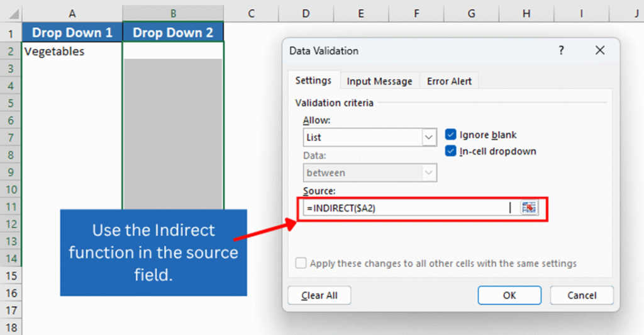Viewport: 644px width, 335px height.
Task: Switch to the Input Message tab
Action: click(x=379, y=81)
